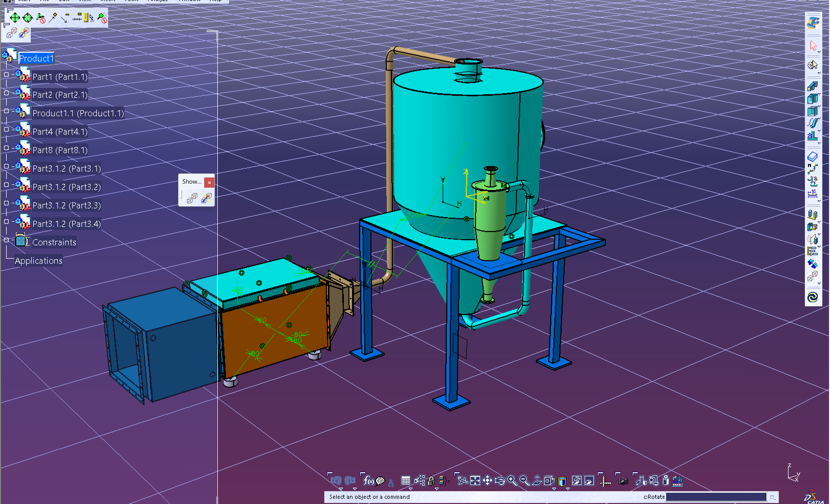830x504 pixels.
Task: Click the arrow with yellow minus icon
Action: tap(65, 17)
